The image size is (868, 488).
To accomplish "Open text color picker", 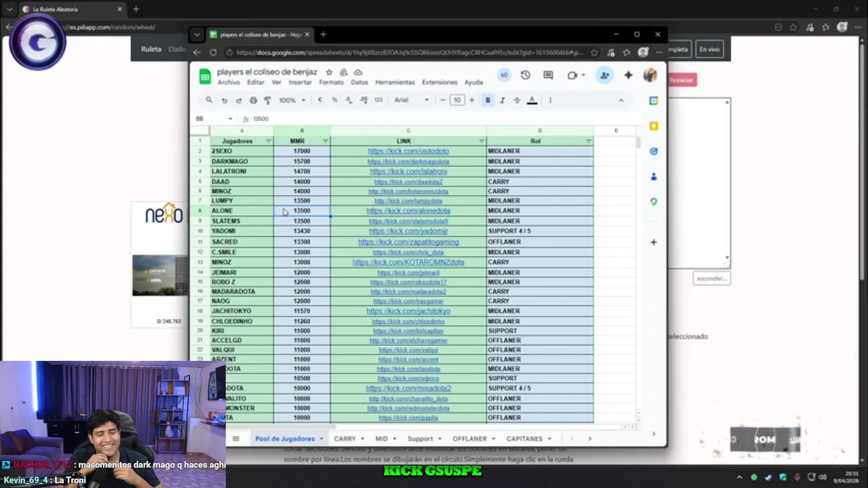I will (532, 100).
